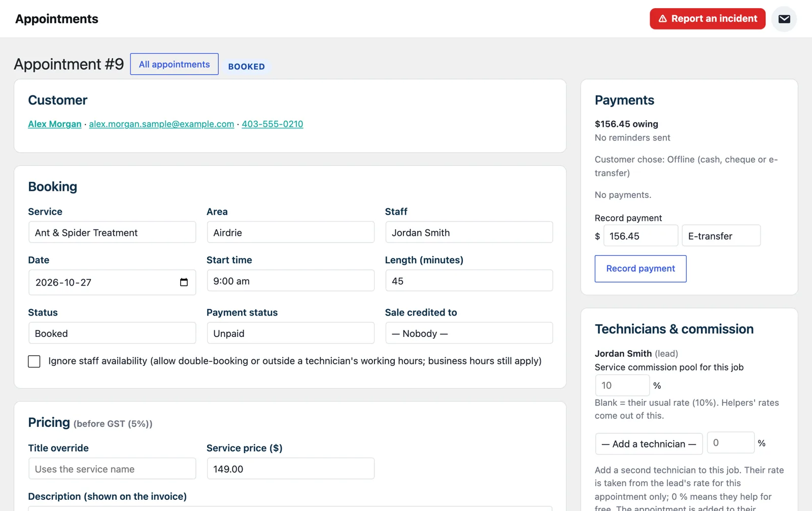Click phone number 403-555-0210
The image size is (812, 511).
[x=273, y=124]
